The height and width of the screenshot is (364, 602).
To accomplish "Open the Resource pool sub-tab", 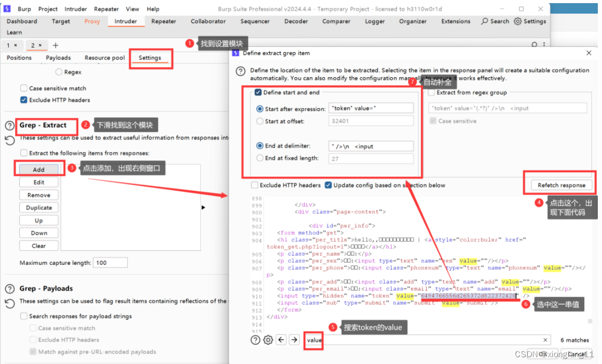I will [105, 57].
